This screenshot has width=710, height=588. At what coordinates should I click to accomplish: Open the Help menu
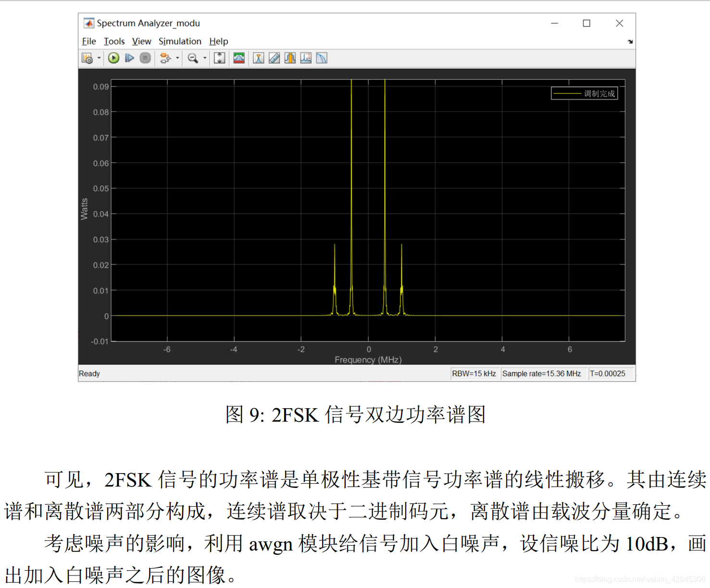219,41
